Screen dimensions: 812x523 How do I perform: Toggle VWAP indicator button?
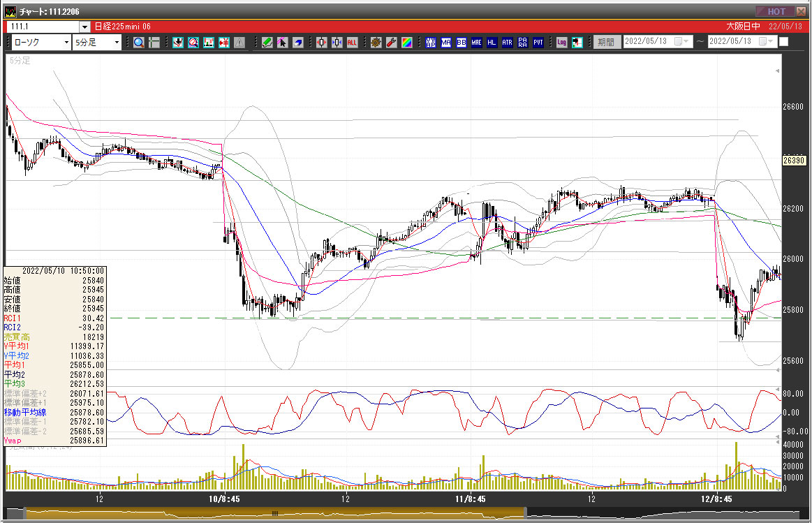(431, 43)
